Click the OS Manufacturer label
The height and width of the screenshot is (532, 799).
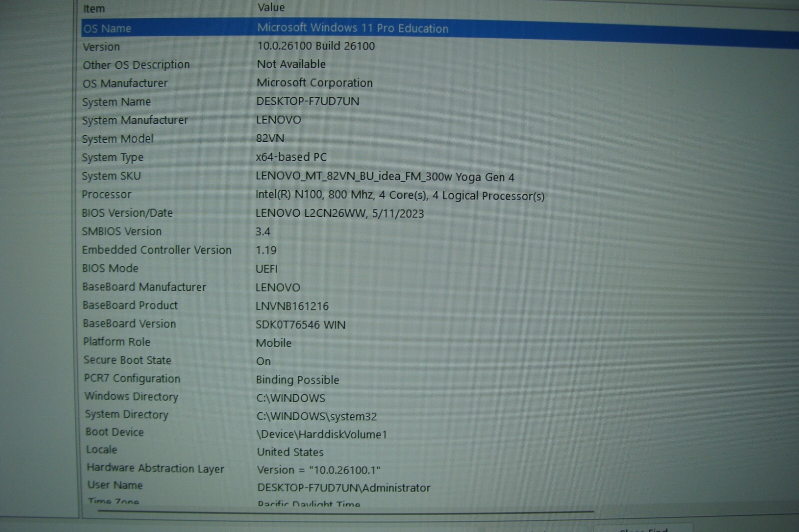125,83
